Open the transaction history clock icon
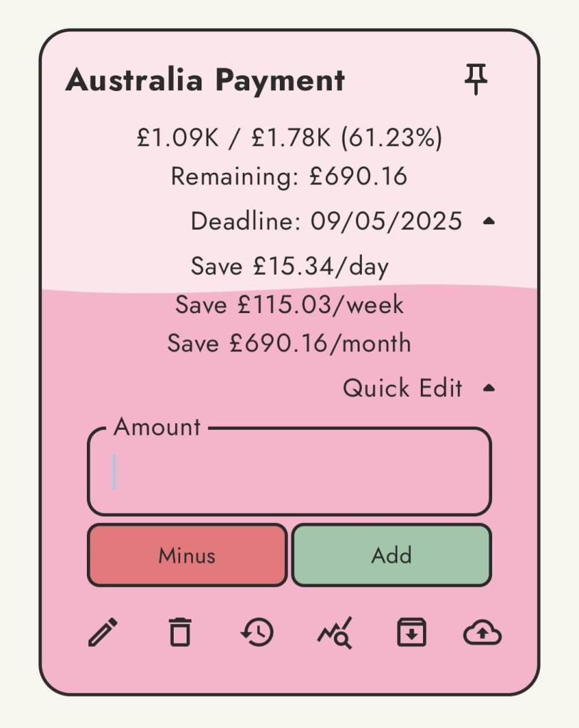This screenshot has height=728, width=579. [257, 632]
